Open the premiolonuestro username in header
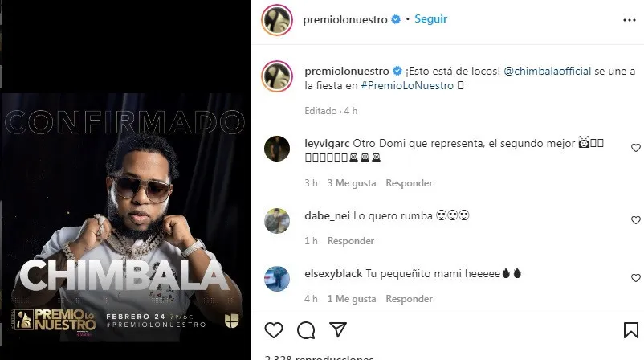644x360 pixels. [x=345, y=19]
